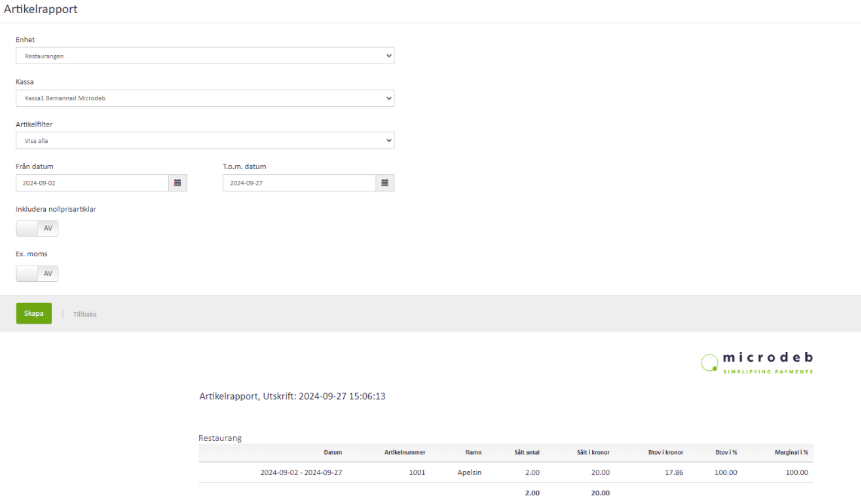Select the Apelsin article name in table
Image resolution: width=861 pixels, height=501 pixels.
coord(469,472)
